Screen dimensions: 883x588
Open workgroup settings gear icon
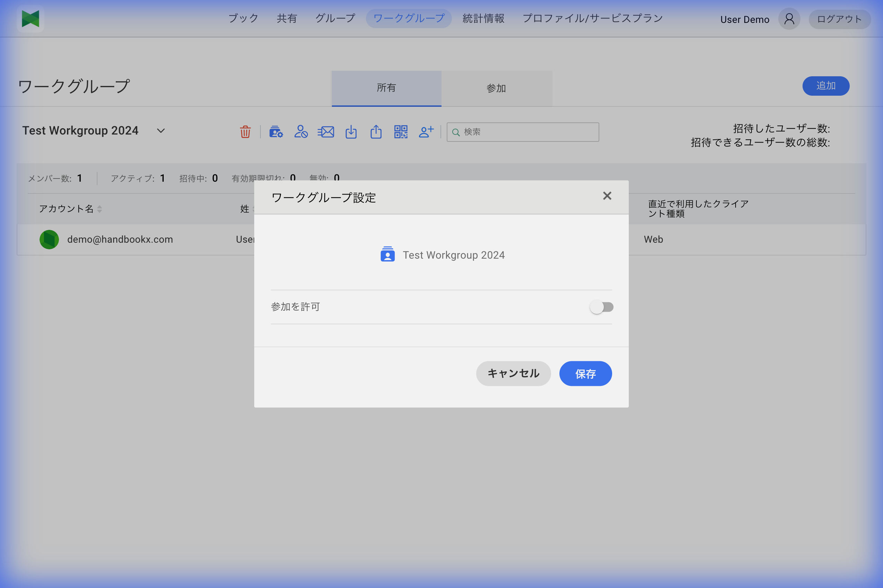tap(276, 132)
